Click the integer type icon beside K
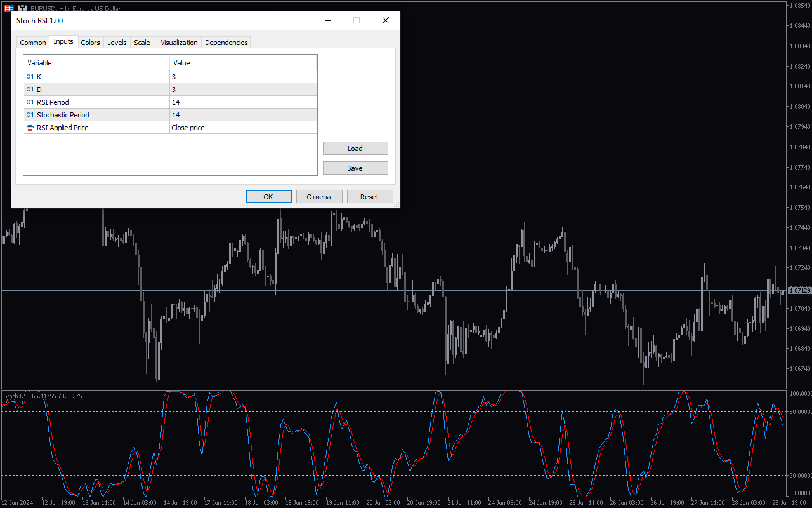812x508 pixels. point(30,77)
